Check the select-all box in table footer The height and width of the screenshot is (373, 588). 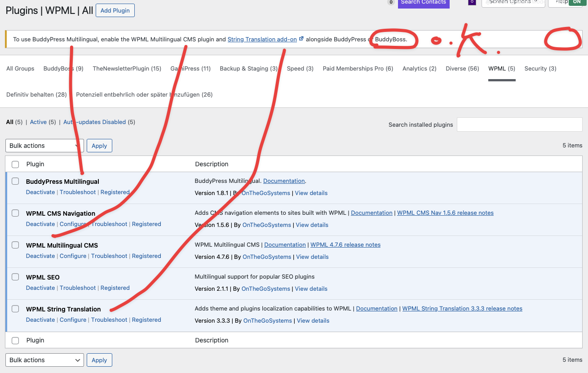pos(15,341)
